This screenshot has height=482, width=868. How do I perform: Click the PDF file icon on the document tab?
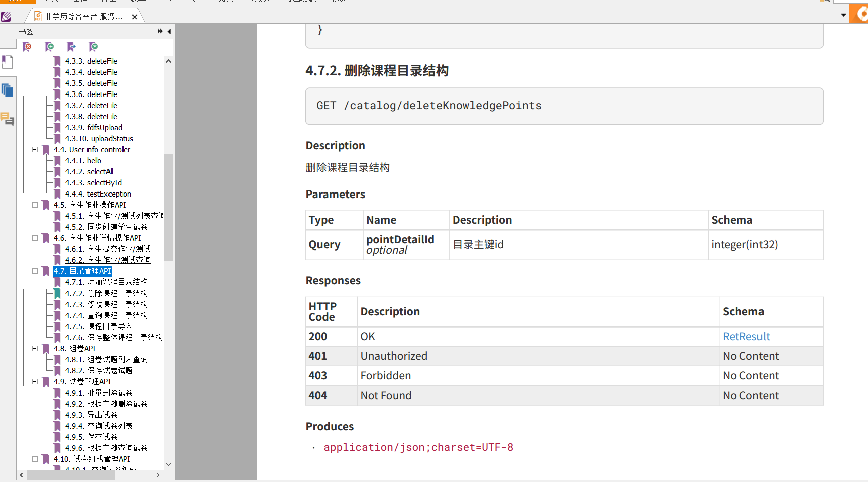[38, 16]
